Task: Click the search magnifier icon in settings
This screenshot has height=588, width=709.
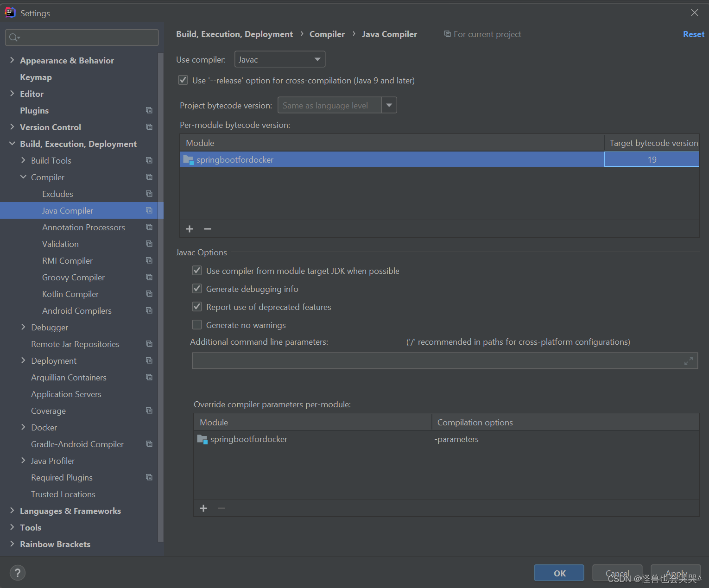Action: [13, 38]
